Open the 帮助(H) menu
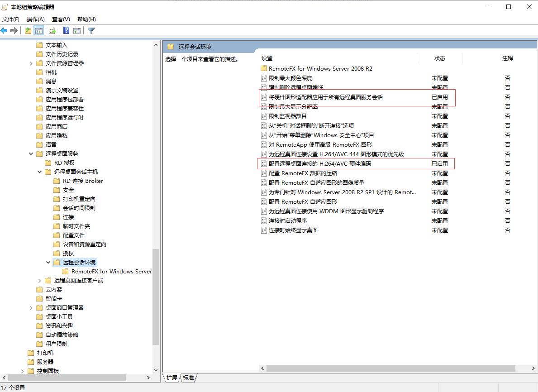 click(86, 19)
